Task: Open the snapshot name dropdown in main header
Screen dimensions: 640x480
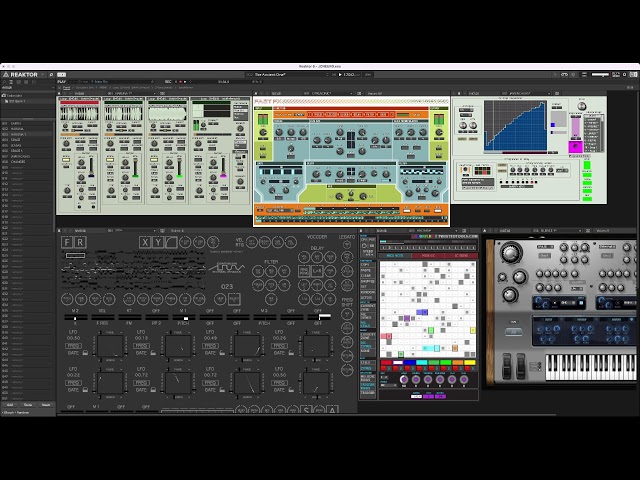Action: (x=288, y=75)
